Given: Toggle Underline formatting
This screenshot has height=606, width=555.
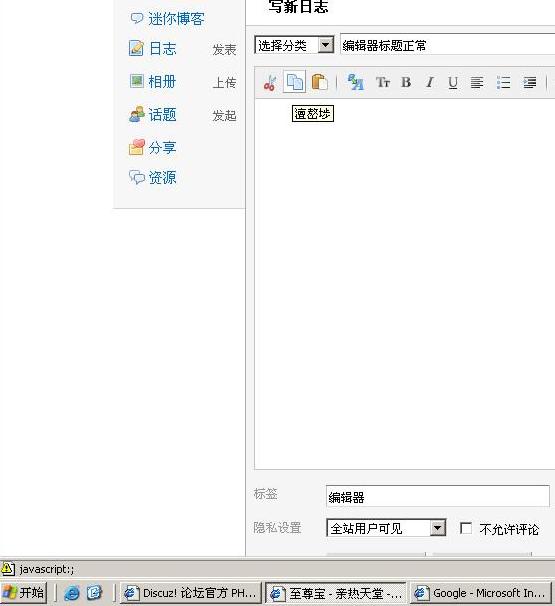Looking at the screenshot, I should click(x=453, y=83).
